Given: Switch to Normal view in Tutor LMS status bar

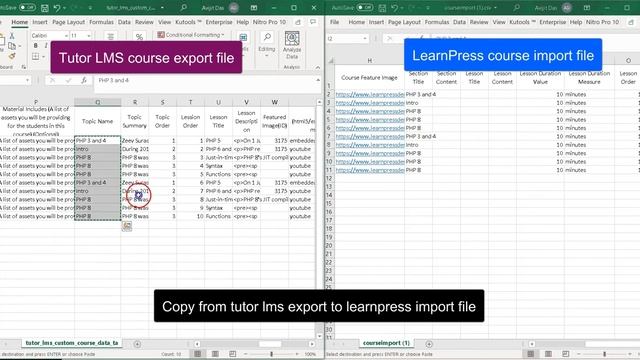Looking at the screenshot, I should [198, 354].
